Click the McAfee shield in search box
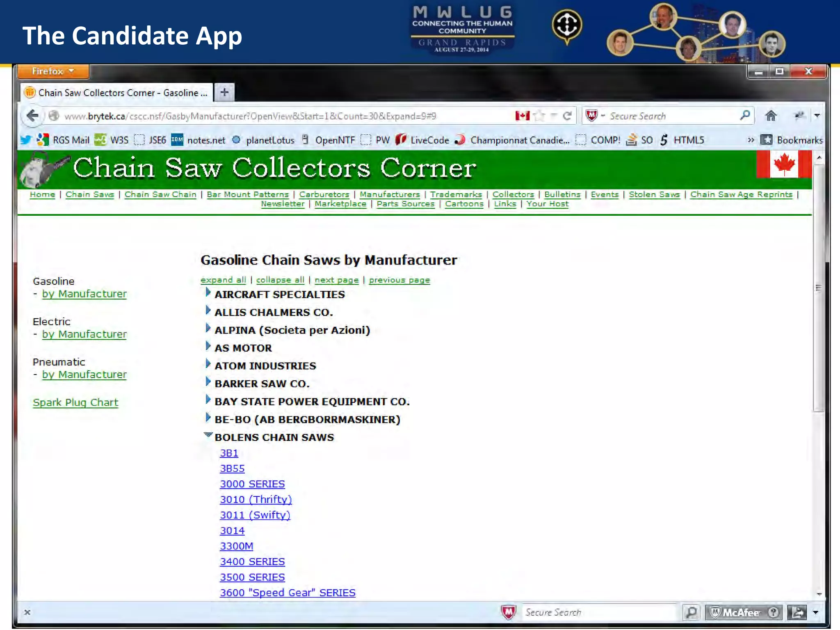The width and height of the screenshot is (840, 630). [591, 116]
